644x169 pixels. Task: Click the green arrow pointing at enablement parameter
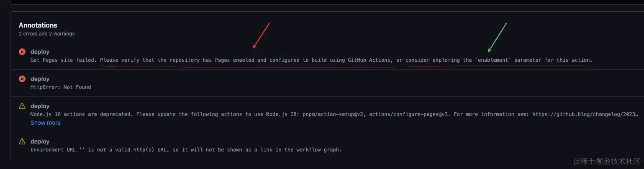(497, 37)
